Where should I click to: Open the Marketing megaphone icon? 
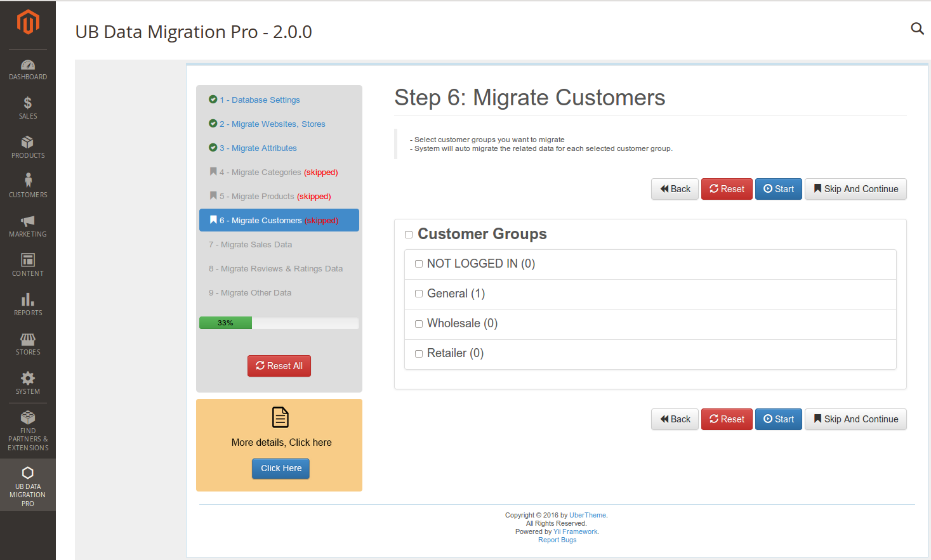(28, 221)
